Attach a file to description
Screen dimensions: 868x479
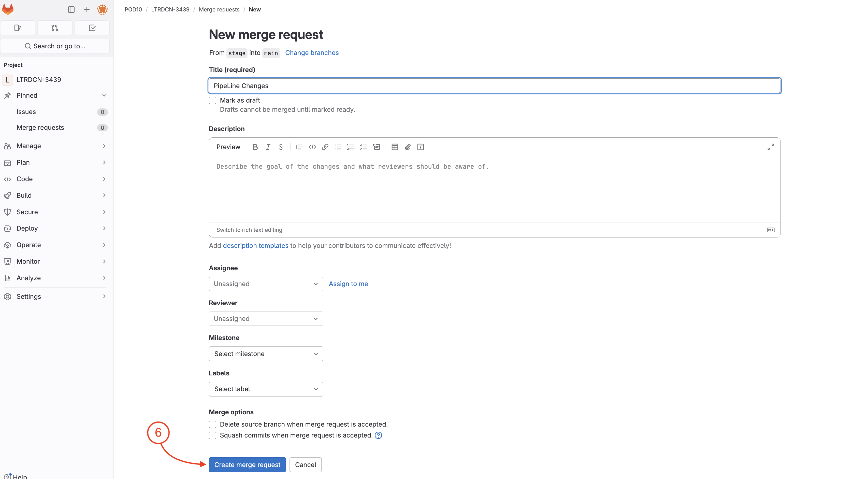408,147
